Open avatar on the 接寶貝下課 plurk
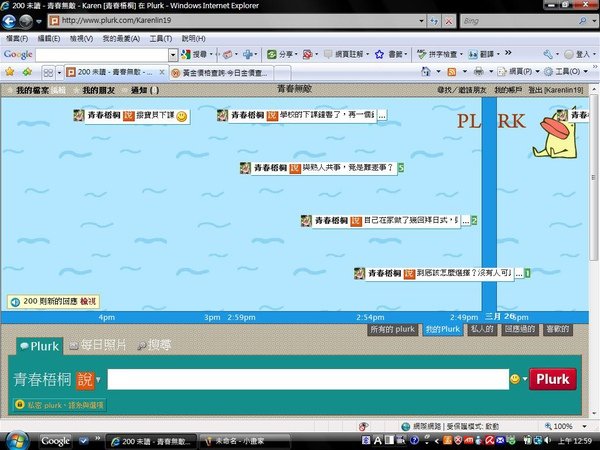Viewport: 600px width, 450px height. (x=79, y=115)
